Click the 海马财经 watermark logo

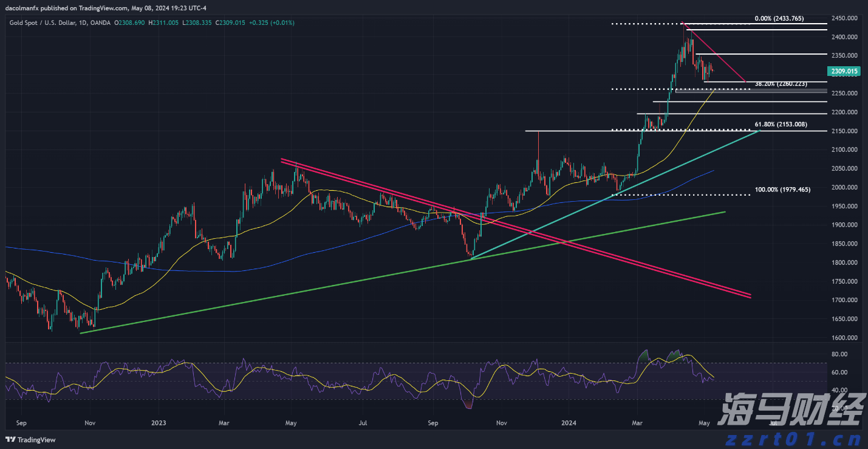tap(790, 410)
